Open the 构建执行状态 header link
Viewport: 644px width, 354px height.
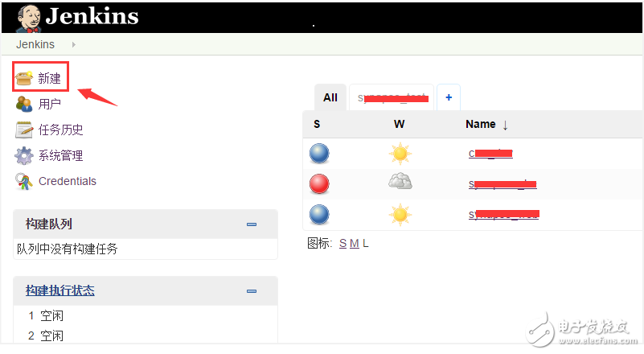pyautogui.click(x=60, y=290)
